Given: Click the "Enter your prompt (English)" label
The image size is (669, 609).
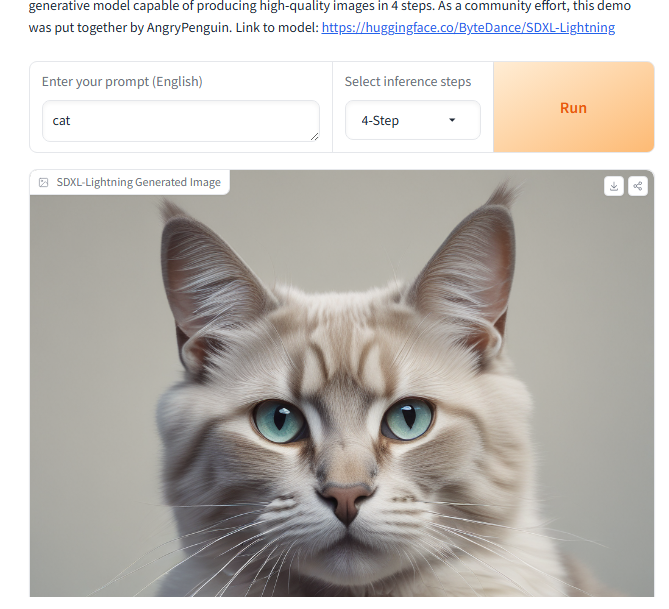Looking at the screenshot, I should click(122, 82).
